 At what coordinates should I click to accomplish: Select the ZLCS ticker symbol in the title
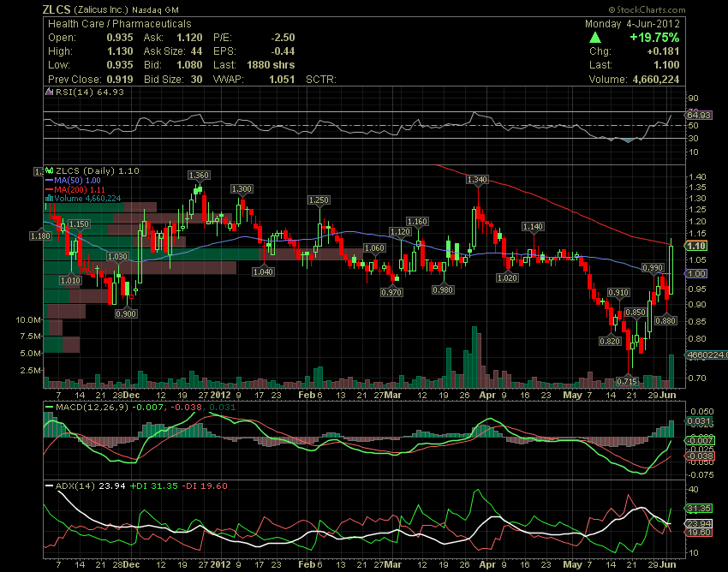coord(57,9)
